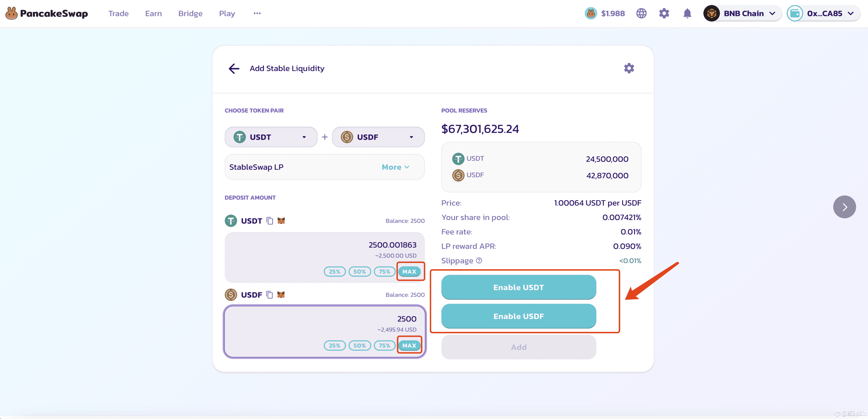Image resolution: width=868 pixels, height=419 pixels.
Task: Open the Earn menu
Action: (x=153, y=14)
